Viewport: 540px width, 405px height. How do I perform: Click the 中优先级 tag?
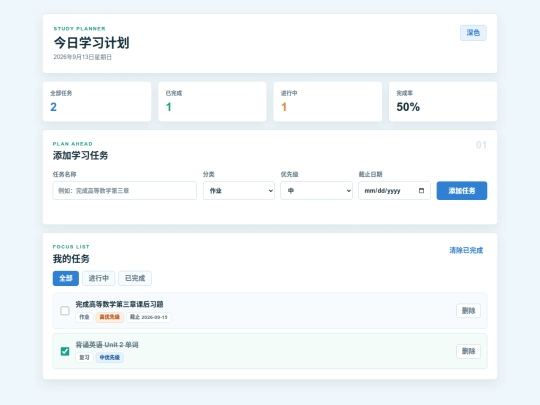point(110,357)
